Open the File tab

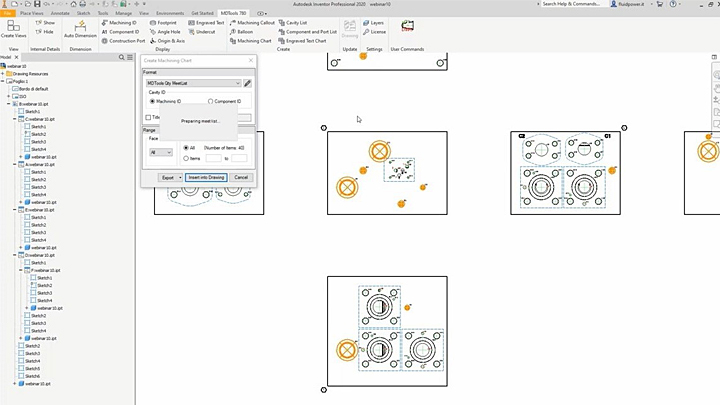coord(7,13)
